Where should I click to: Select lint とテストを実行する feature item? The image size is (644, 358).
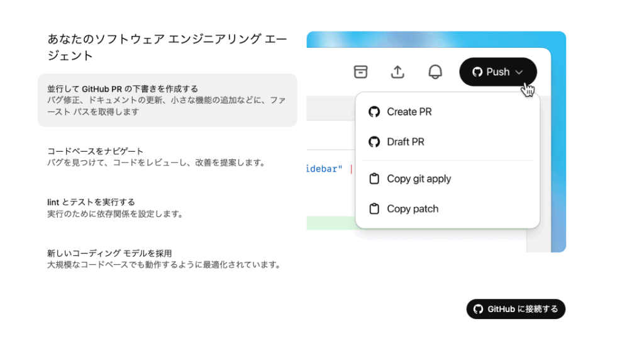coord(167,208)
